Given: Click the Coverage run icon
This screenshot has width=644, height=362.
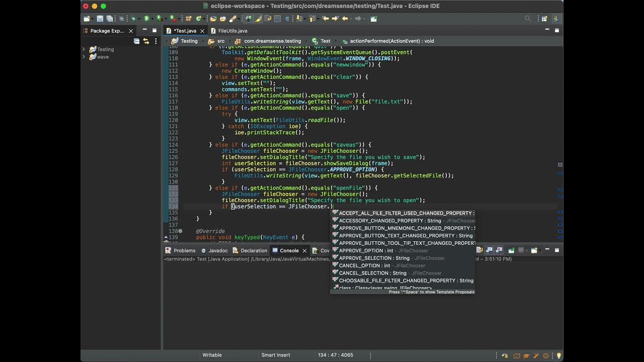Looking at the screenshot, I should (159, 19).
